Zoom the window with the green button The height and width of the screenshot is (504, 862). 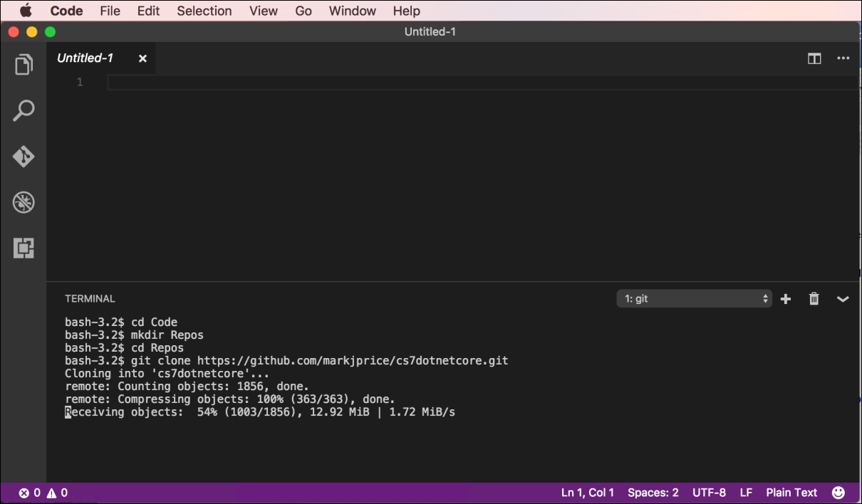pyautogui.click(x=50, y=31)
